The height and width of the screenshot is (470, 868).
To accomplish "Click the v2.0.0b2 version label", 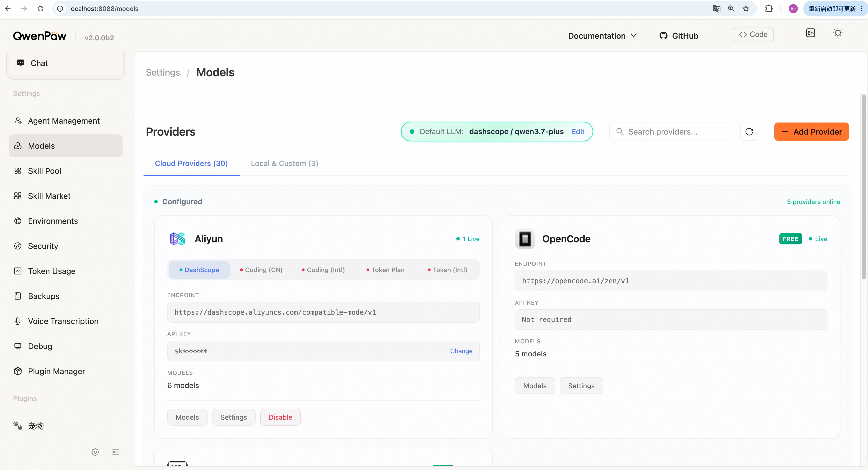I will pyautogui.click(x=99, y=38).
